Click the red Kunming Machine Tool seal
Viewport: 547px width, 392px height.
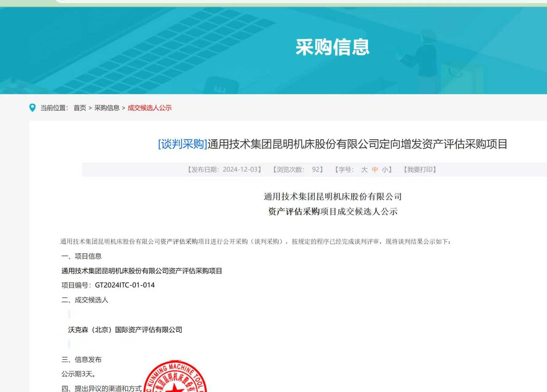175,376
